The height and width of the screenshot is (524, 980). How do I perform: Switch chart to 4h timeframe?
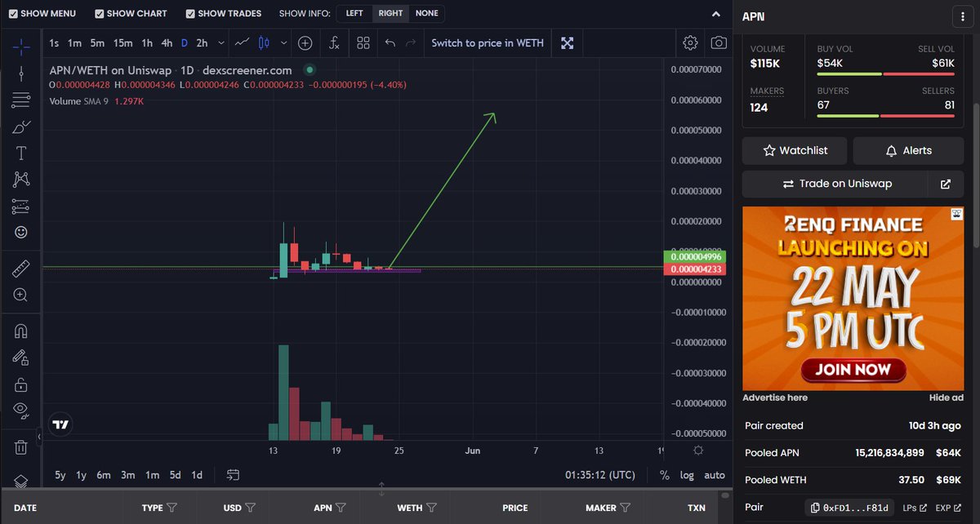click(167, 42)
